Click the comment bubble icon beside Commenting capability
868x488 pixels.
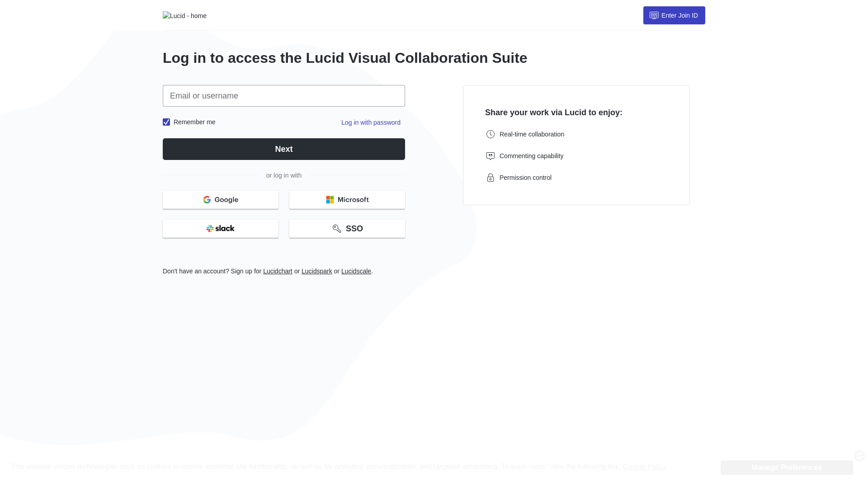(491, 156)
